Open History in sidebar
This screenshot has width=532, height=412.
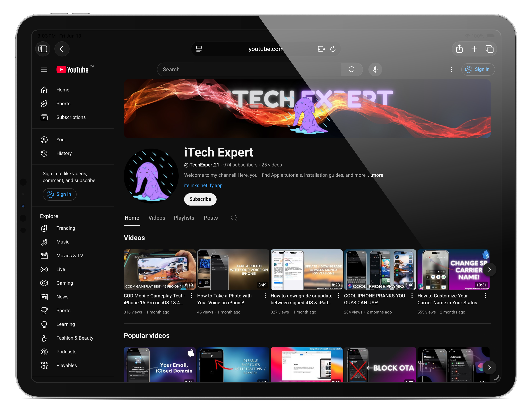73,153
